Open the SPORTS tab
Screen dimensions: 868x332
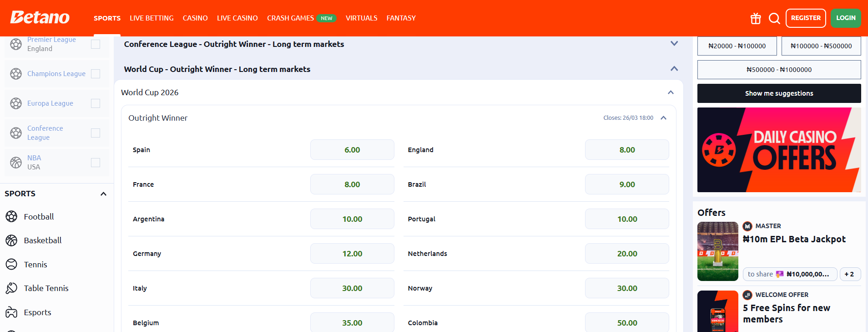pos(107,18)
